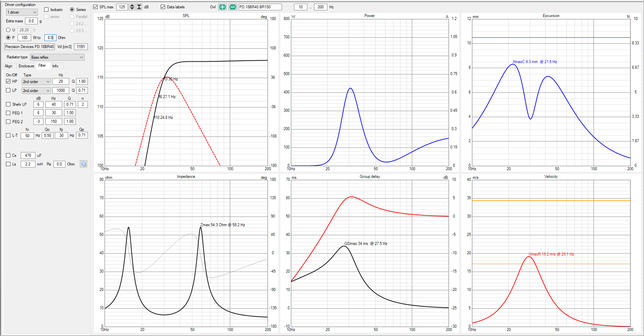Click the upper frequency limit 200 Hz field
This screenshot has width=644, height=336.
[321, 7]
